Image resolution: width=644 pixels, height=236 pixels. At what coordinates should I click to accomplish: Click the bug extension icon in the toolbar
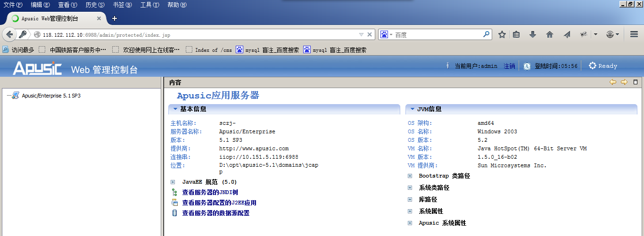coord(584,34)
